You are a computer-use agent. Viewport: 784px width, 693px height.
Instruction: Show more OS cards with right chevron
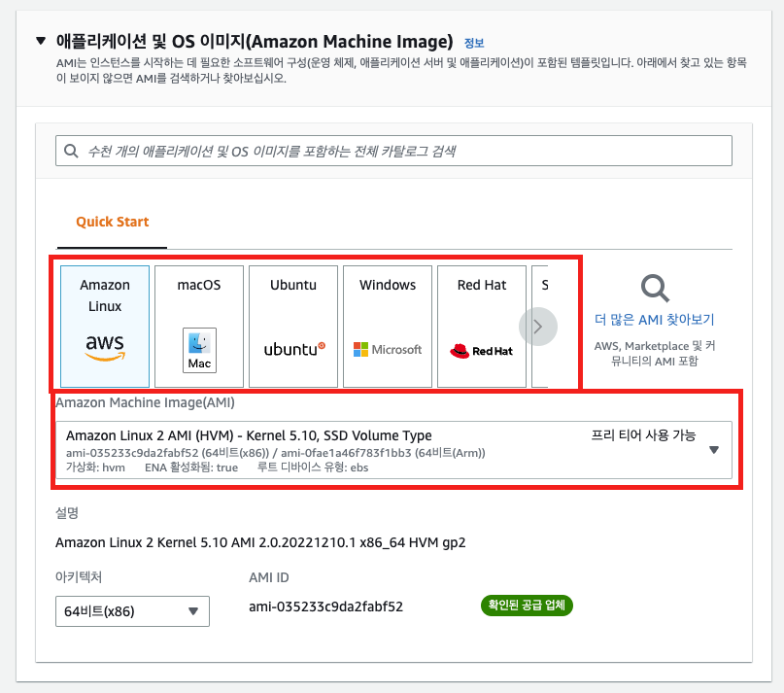(538, 327)
